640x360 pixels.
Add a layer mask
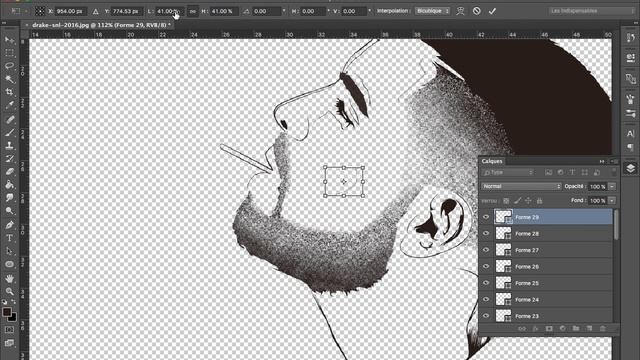pyautogui.click(x=549, y=329)
